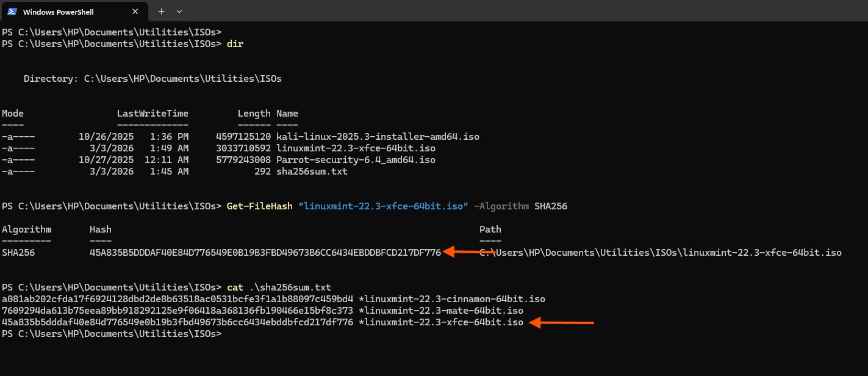Expand the new tab profile dropdown chevron
The height and width of the screenshot is (376, 868).
[179, 12]
